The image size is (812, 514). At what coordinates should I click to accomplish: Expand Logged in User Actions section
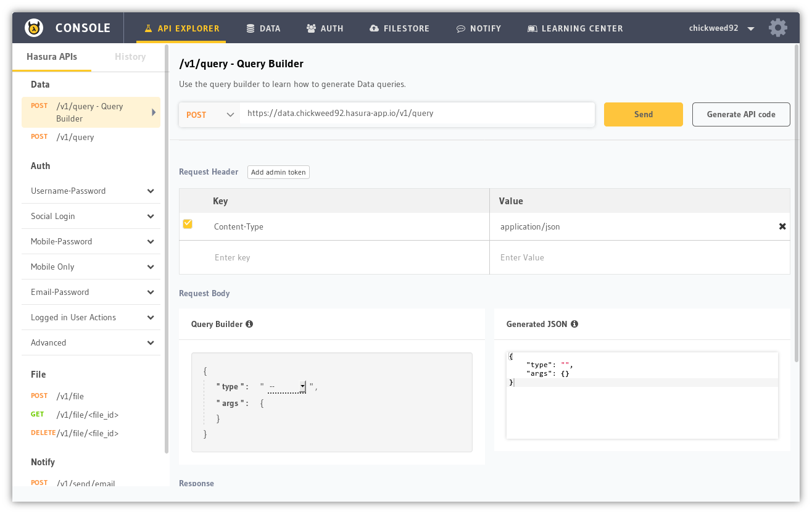tap(91, 317)
